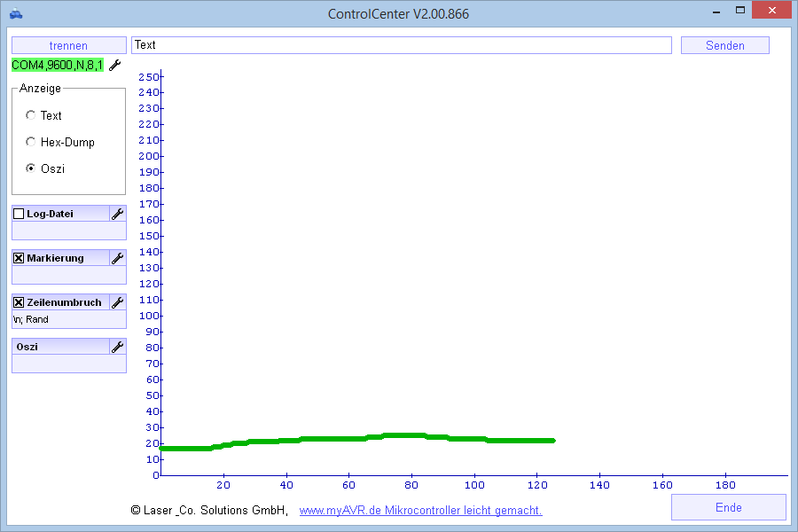Select the Text display radio button
This screenshot has width=798, height=532.
(31, 115)
